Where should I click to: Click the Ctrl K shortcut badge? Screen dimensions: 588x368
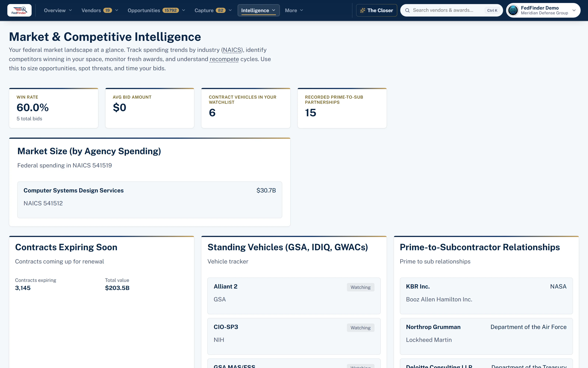click(x=492, y=10)
